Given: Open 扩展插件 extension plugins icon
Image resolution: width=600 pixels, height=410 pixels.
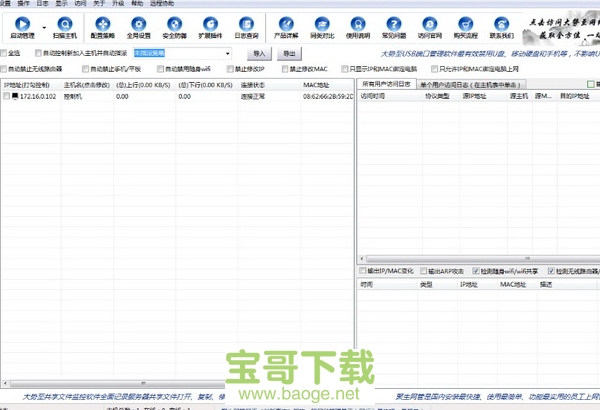Looking at the screenshot, I should [210, 24].
